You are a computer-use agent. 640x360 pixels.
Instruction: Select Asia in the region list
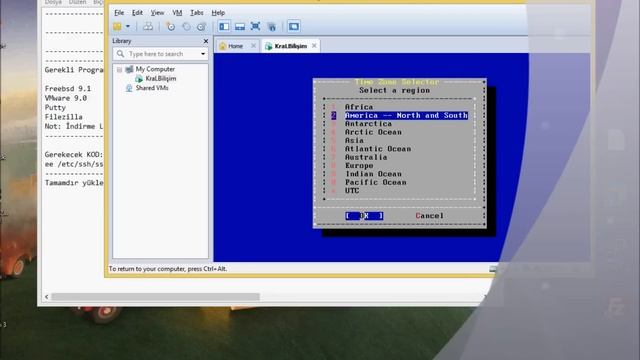(354, 140)
